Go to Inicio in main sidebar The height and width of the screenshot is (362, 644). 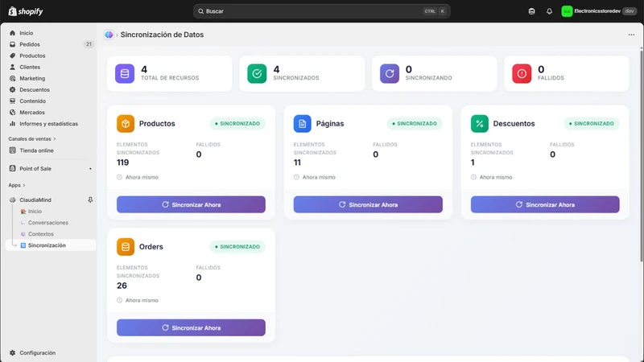tap(27, 33)
